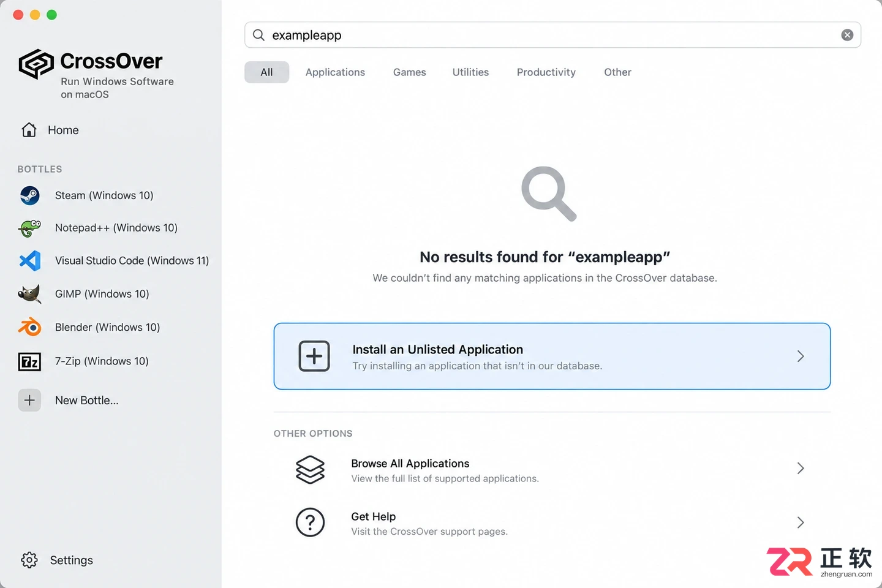Open the Visual Studio Code bottle icon
Screen dimensions: 882x588
coord(29,261)
